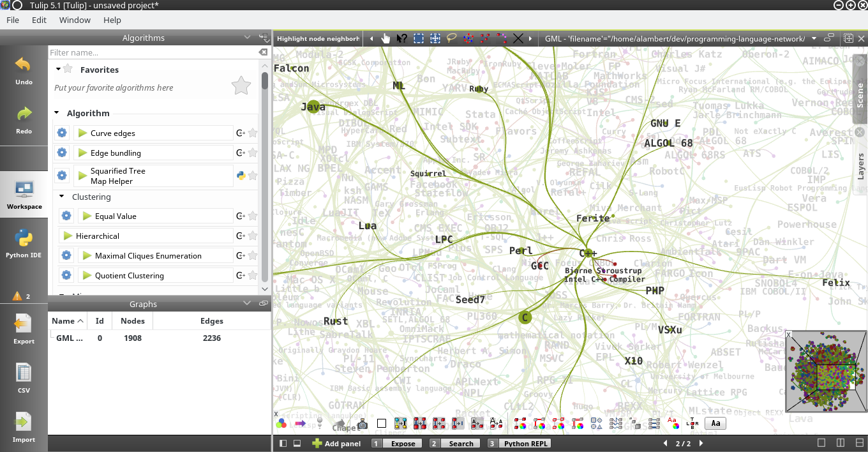This screenshot has width=868, height=452.
Task: Collapse the Clustering group
Action: tap(62, 197)
